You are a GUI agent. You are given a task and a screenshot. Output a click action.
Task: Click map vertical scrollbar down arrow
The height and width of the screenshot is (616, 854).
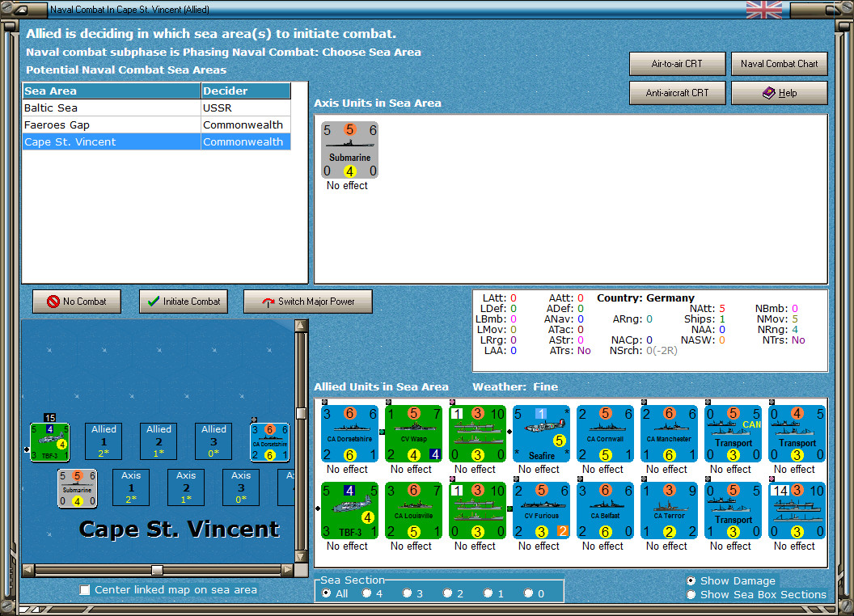click(301, 557)
